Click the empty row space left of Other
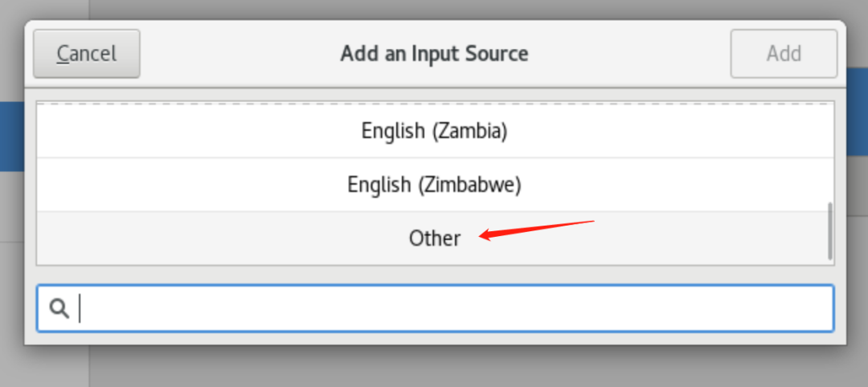Image resolution: width=868 pixels, height=387 pixels. (222, 238)
